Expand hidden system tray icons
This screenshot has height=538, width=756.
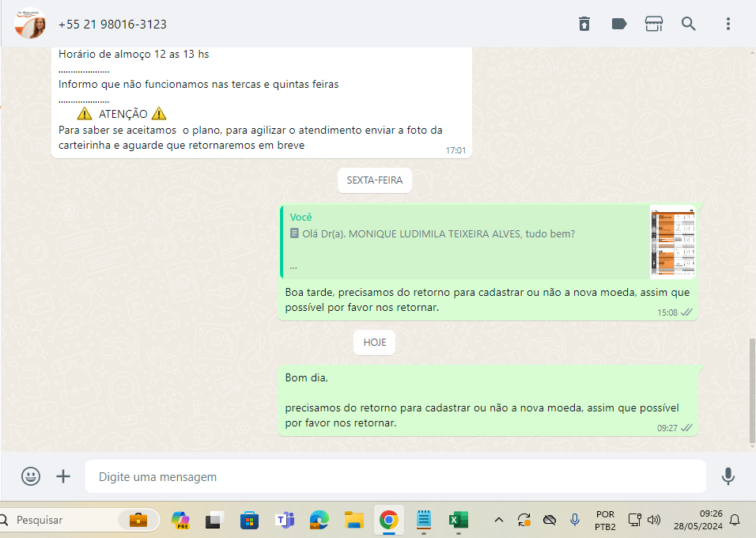[x=499, y=520]
